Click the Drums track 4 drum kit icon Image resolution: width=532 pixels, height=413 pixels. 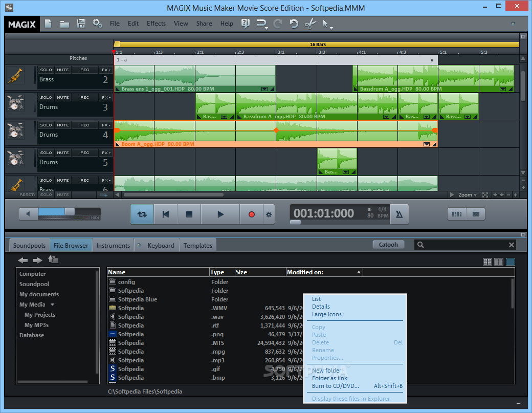click(15, 131)
